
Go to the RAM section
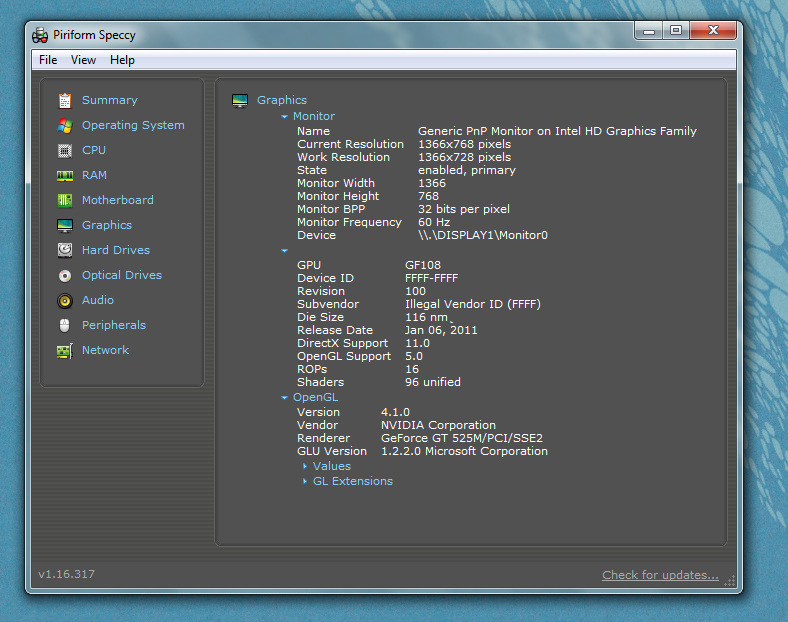(94, 175)
